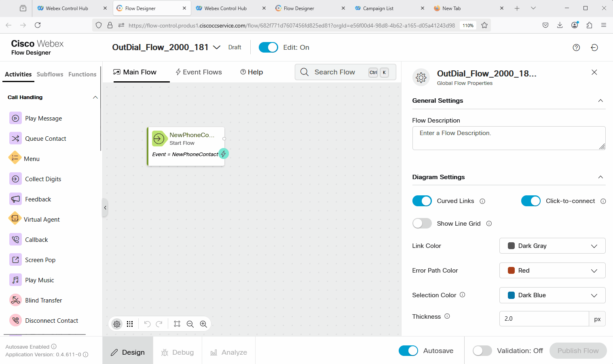The image size is (613, 364).
Task: Click the red Error Path Color swatch
Action: tap(511, 271)
